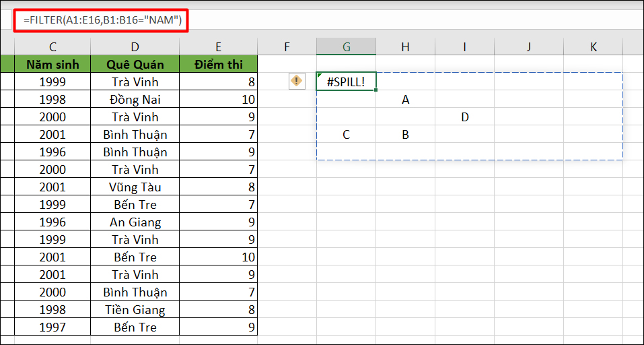Select column E header
644x345 pixels.
click(219, 47)
